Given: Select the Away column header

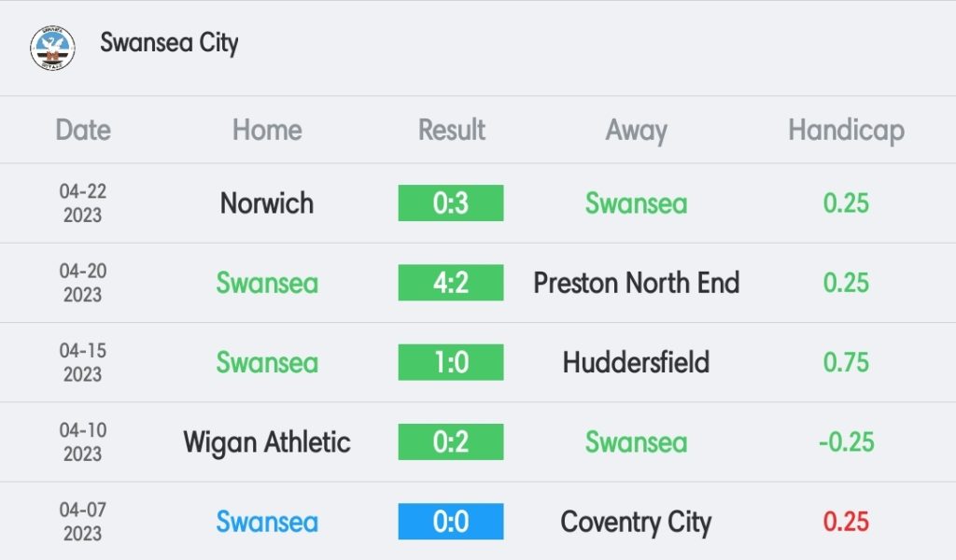Looking at the screenshot, I should point(637,130).
